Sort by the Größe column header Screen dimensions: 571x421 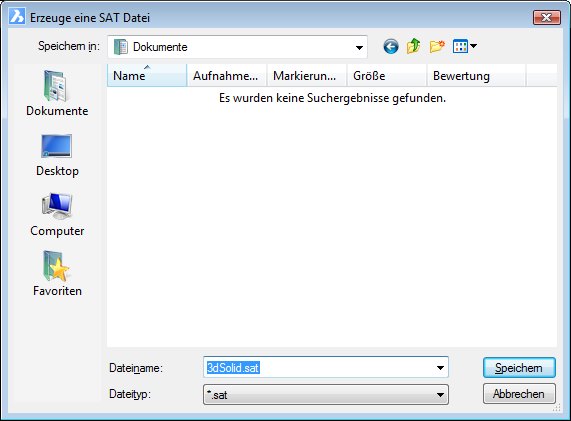click(387, 75)
